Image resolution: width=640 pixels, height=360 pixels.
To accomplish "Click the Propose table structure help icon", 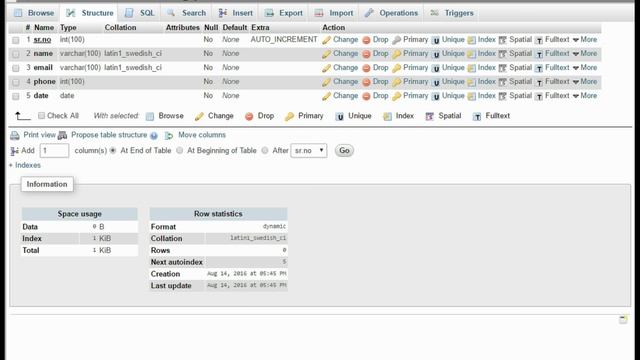I will (153, 136).
